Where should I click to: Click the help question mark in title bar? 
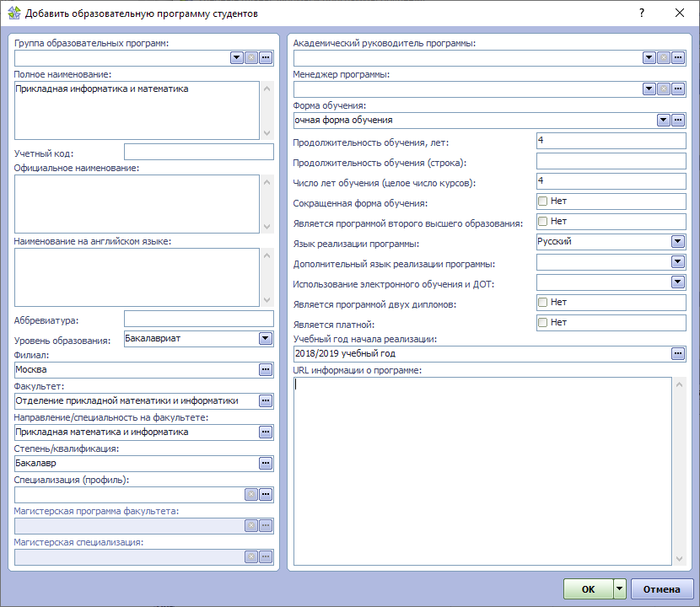[642, 13]
